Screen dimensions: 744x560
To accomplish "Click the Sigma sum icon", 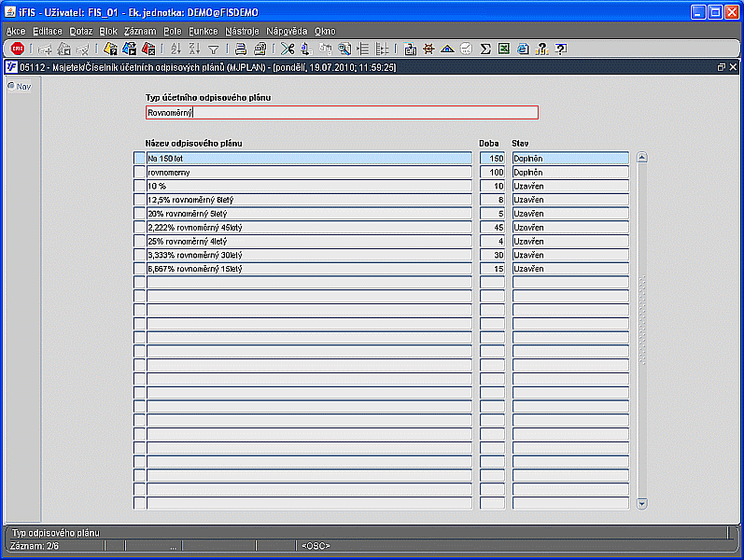I will click(485, 49).
